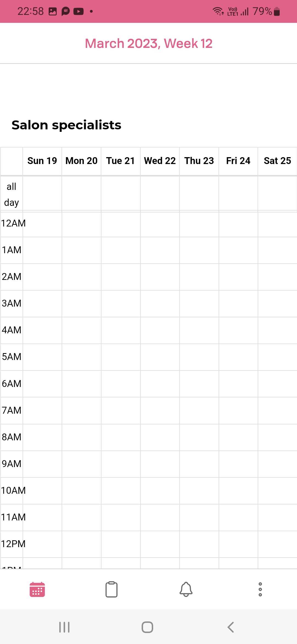297x644 pixels.
Task: Select the Mon 20 column header
Action: click(81, 161)
